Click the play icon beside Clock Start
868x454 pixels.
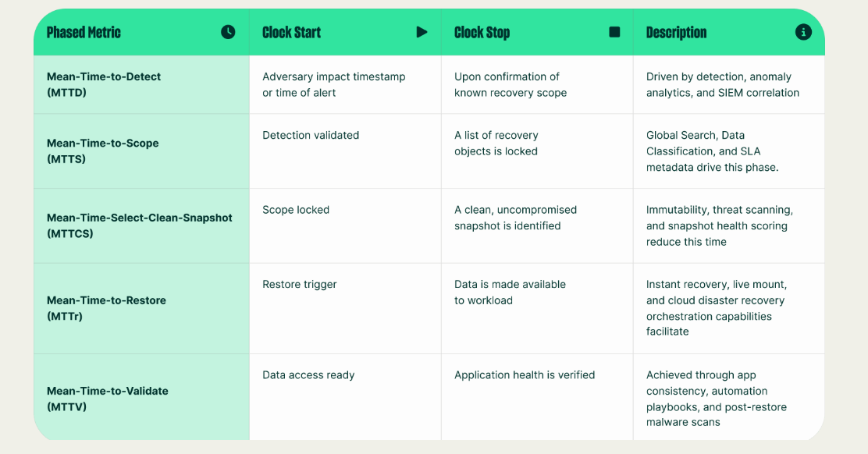[x=422, y=32]
